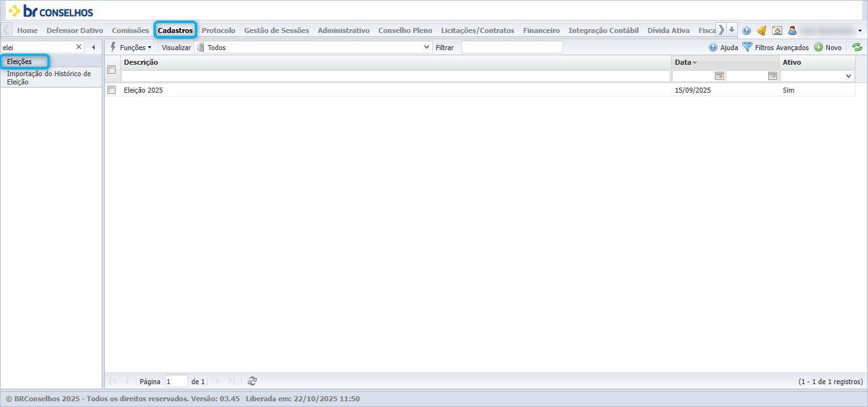Image resolution: width=868 pixels, height=407 pixels.
Task: Go to the Financeiro tab
Action: 541,30
